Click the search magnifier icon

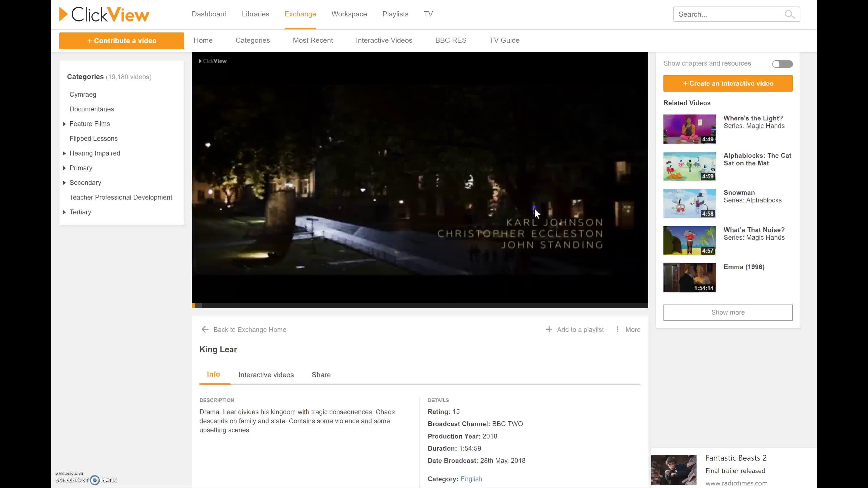(x=790, y=14)
